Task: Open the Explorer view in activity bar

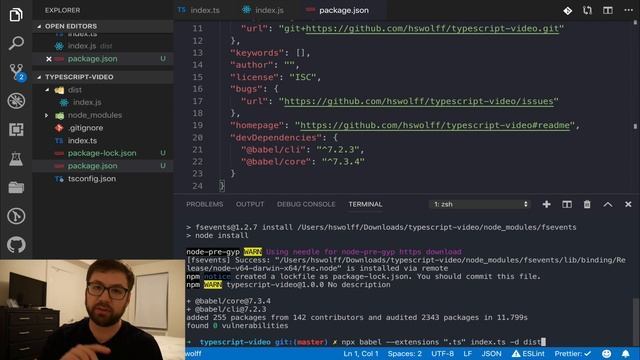Action: coord(16,15)
